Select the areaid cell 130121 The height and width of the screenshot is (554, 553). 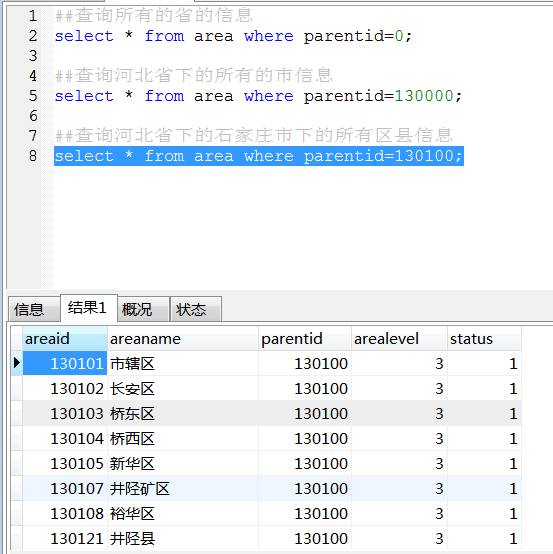point(65,538)
